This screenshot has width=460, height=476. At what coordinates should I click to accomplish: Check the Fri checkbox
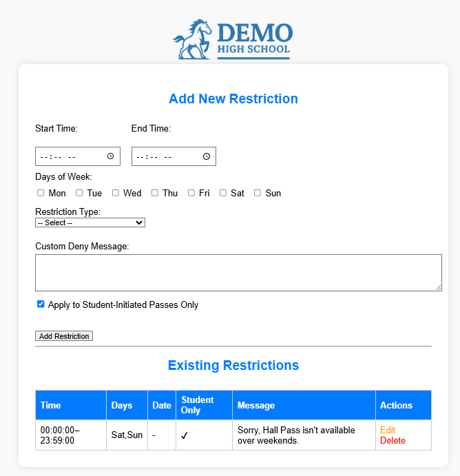coord(191,193)
